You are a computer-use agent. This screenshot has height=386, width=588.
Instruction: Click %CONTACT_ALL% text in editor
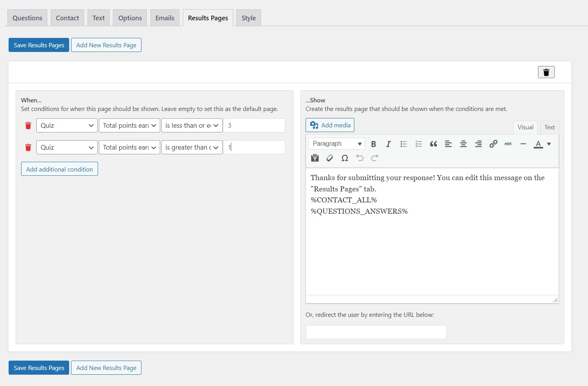coord(344,200)
